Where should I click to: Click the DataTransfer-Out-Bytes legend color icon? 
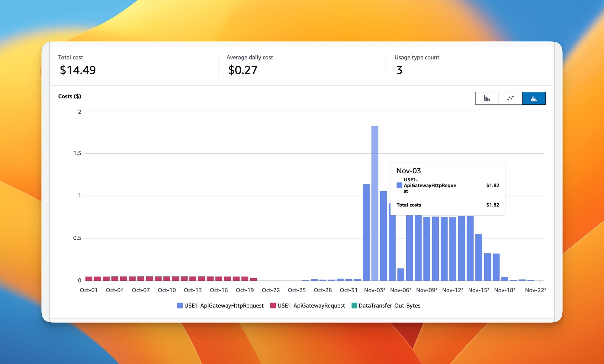(354, 305)
